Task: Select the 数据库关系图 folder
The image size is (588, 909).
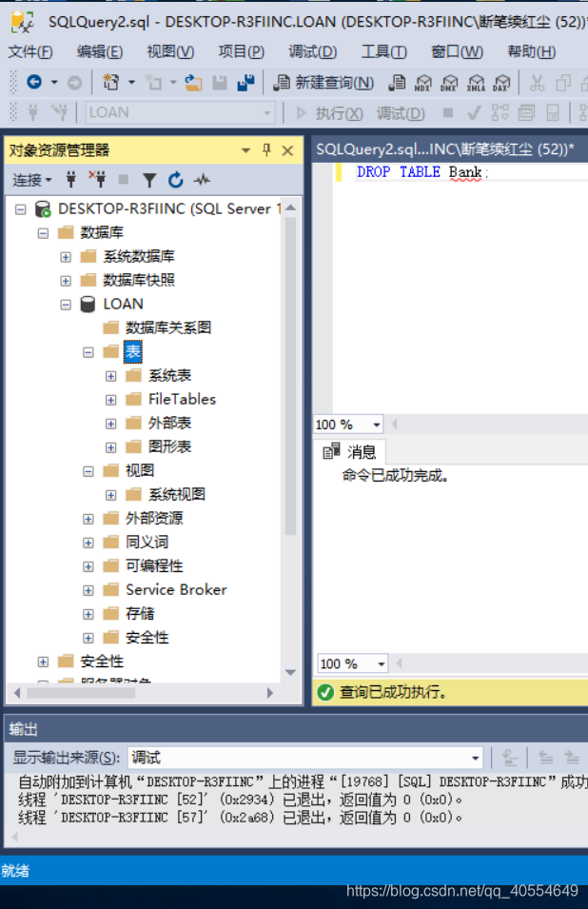Action: [x=168, y=327]
